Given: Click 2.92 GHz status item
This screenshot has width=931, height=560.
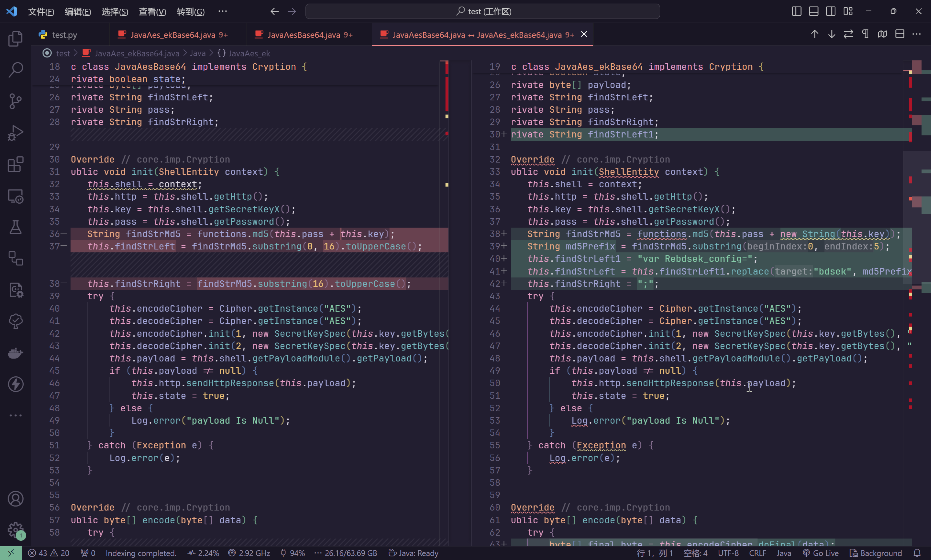Looking at the screenshot, I should 249,553.
